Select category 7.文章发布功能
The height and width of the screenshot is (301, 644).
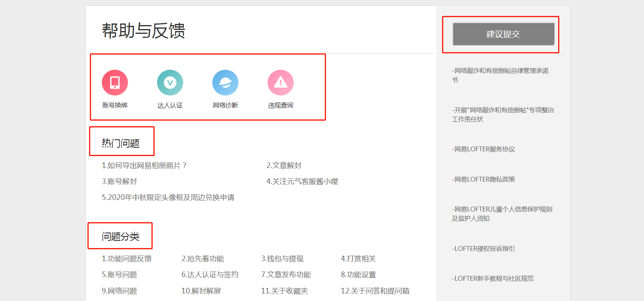tap(286, 274)
